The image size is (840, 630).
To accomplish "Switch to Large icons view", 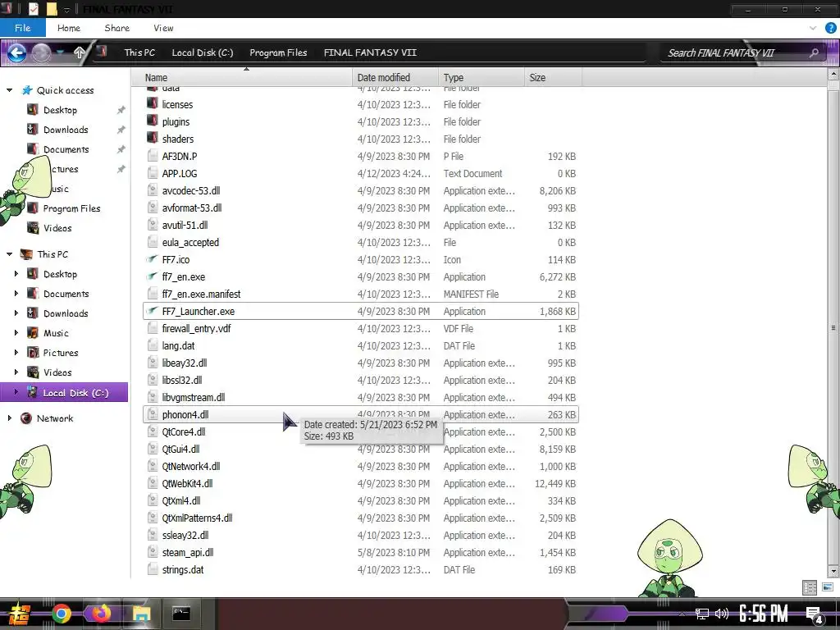I will coord(828,587).
